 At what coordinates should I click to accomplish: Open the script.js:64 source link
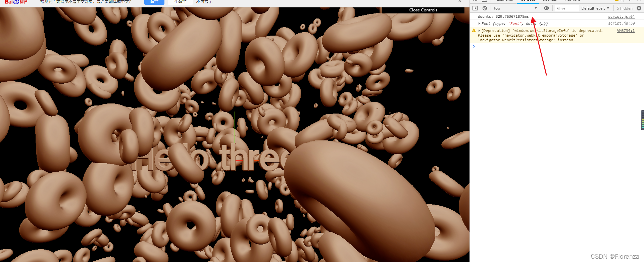tap(621, 16)
